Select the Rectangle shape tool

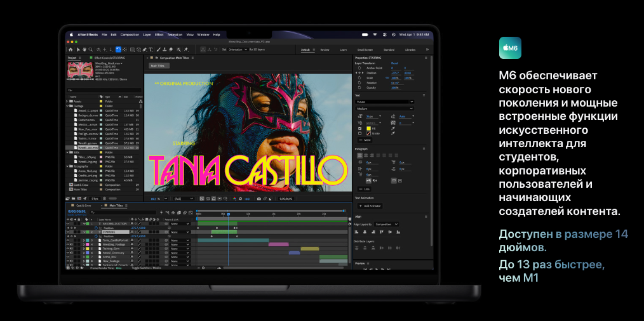click(x=132, y=49)
